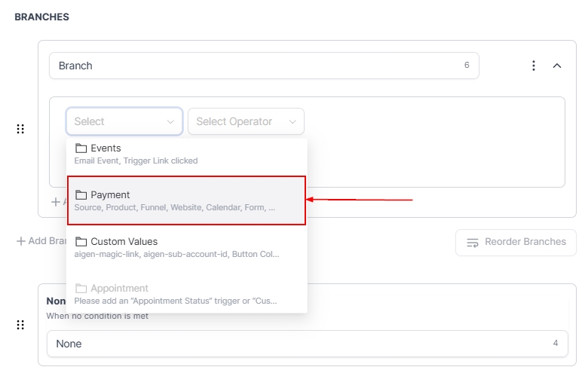Click the Appointment folder icon
Image resolution: width=588 pixels, height=370 pixels.
81,289
